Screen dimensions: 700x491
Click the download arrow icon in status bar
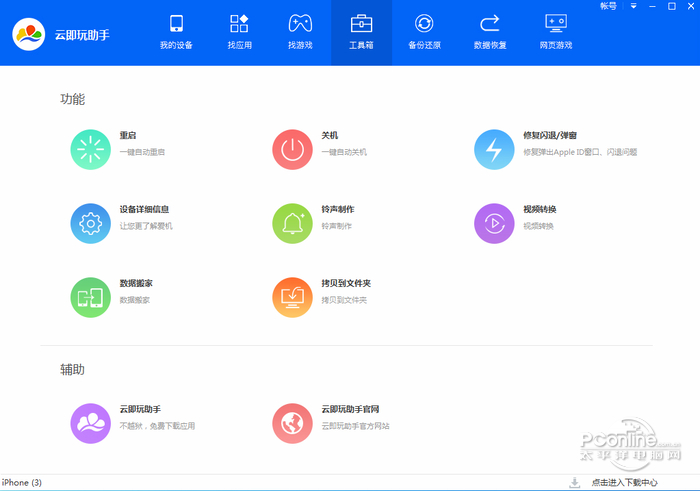click(575, 483)
